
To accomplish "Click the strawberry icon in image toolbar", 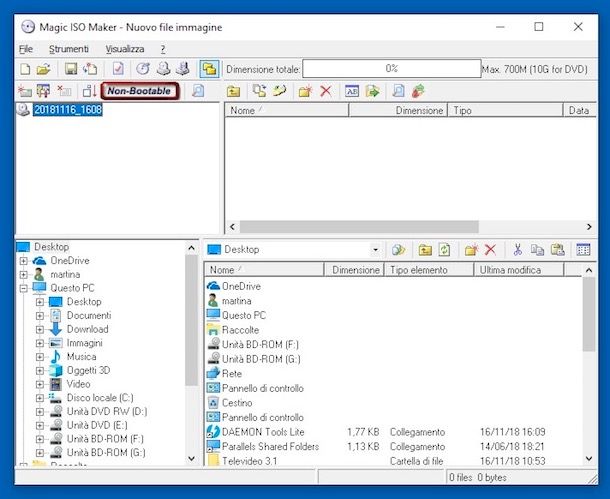I will coord(418,91).
